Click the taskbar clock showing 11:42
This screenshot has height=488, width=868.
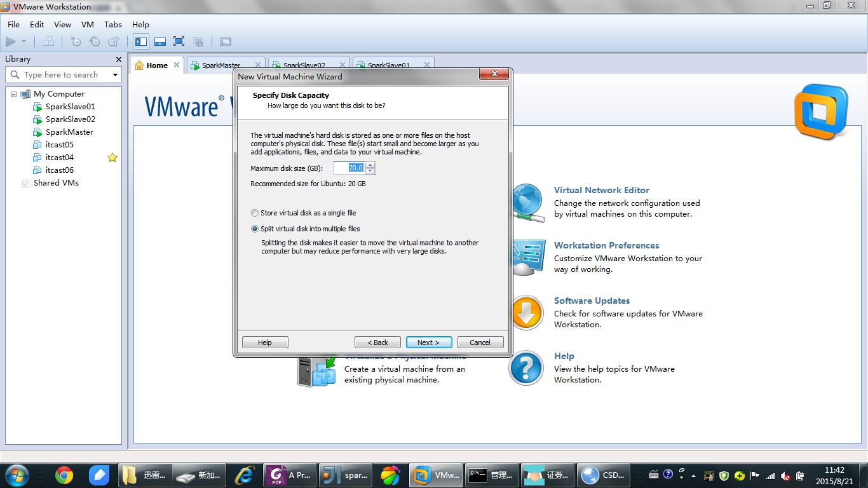[833, 475]
